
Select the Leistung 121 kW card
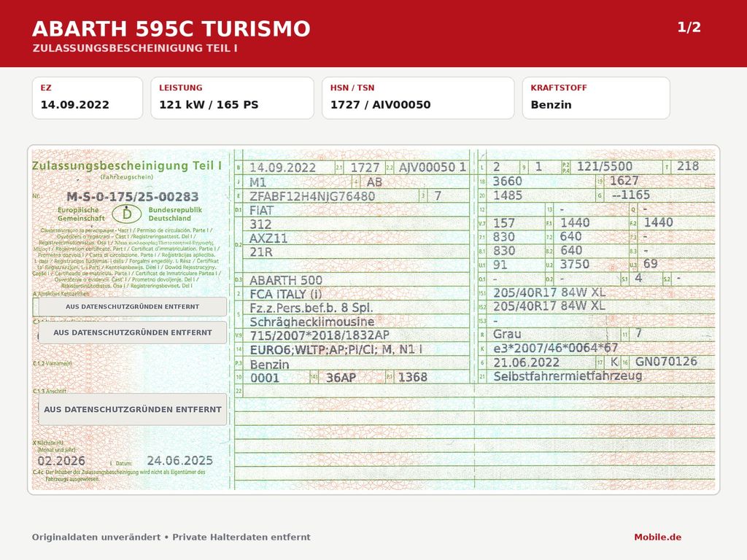click(x=233, y=98)
